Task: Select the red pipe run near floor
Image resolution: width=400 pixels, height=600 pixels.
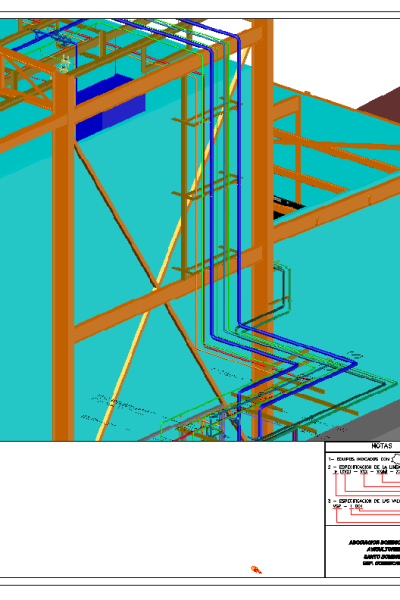Action: pyautogui.click(x=237, y=356)
